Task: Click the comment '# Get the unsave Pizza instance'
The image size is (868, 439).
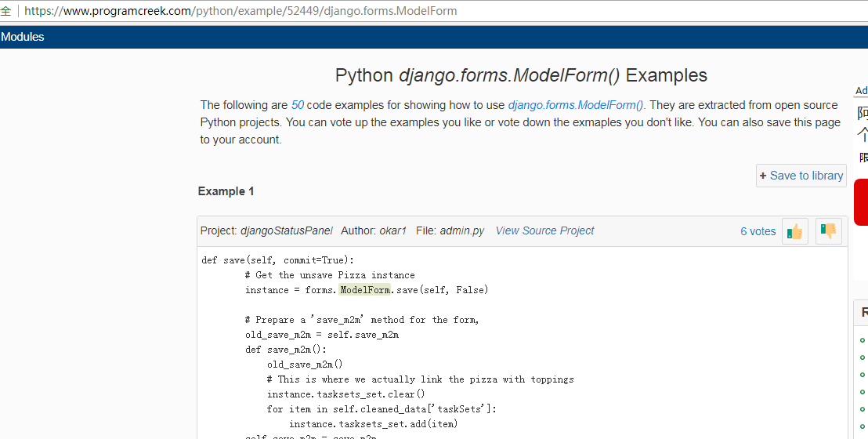Action: 330,275
